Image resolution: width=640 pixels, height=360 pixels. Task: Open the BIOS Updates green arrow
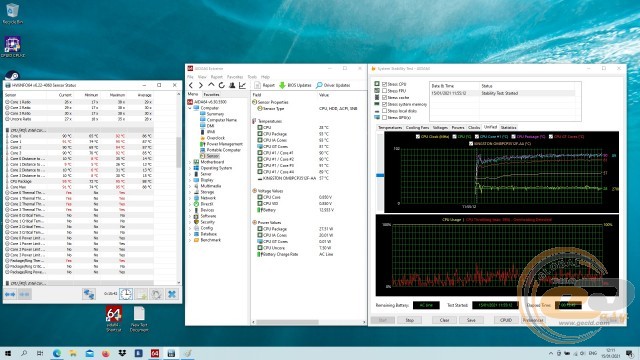point(282,85)
